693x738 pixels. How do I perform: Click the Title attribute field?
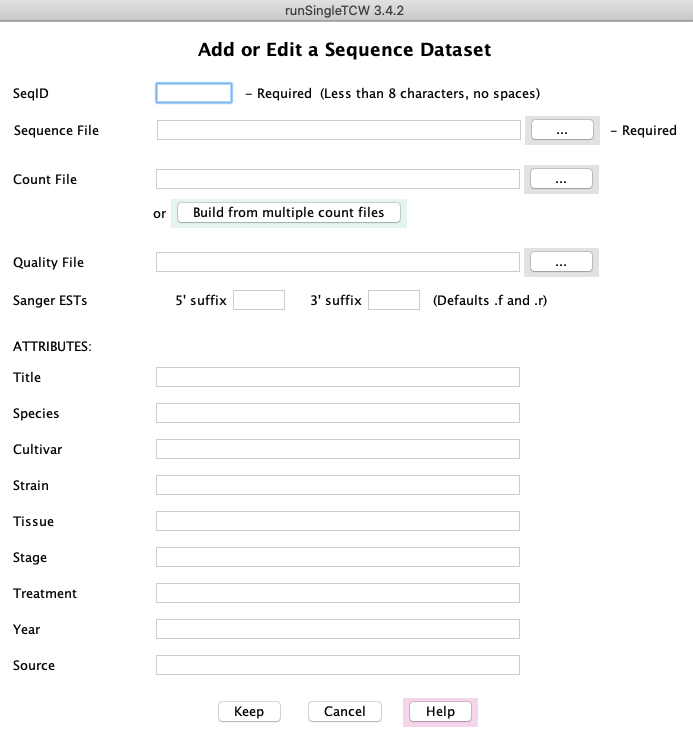tap(338, 377)
